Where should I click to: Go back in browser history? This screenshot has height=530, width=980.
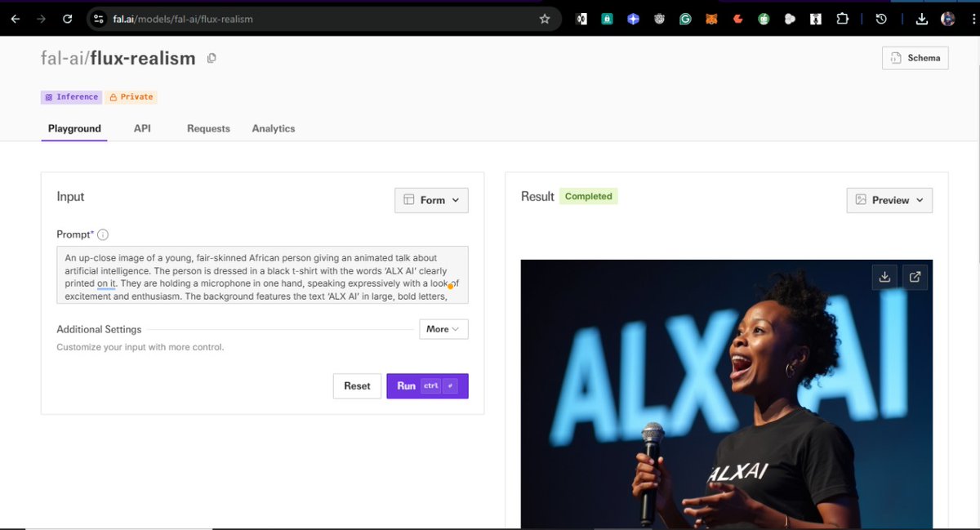(x=16, y=19)
